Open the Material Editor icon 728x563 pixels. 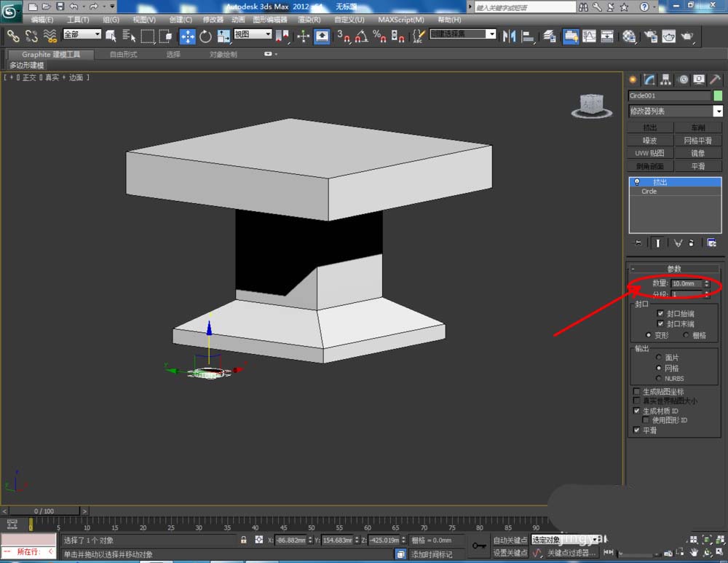click(629, 36)
